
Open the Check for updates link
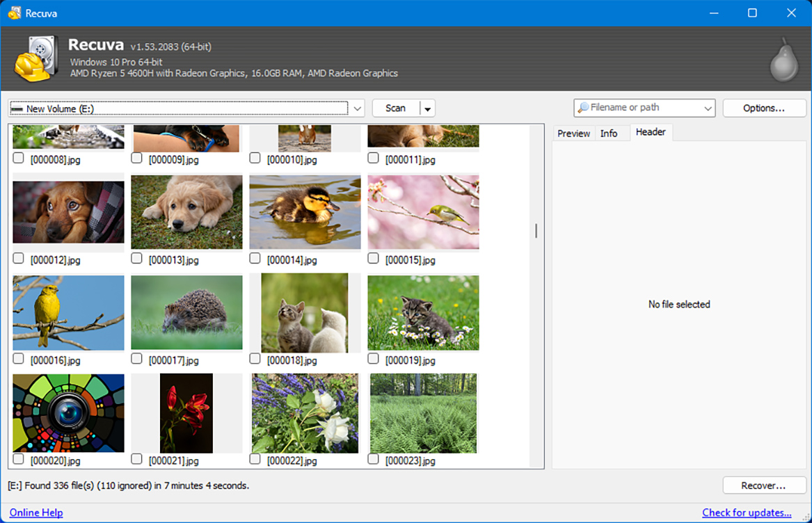[x=747, y=513]
